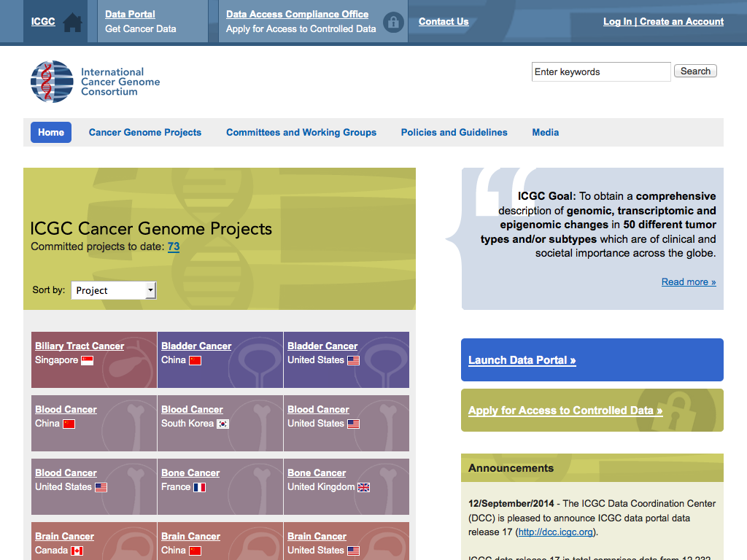Open the Media menu item

546,133
